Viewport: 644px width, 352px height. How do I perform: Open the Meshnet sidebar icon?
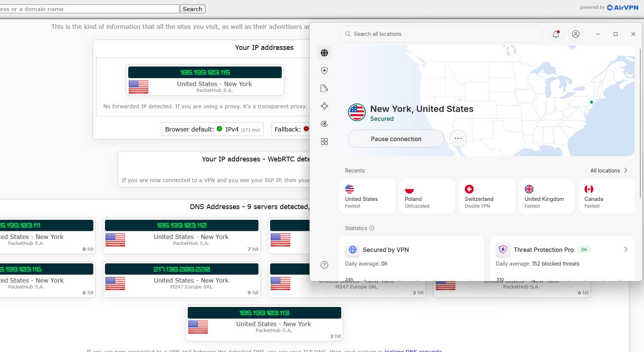(x=324, y=106)
